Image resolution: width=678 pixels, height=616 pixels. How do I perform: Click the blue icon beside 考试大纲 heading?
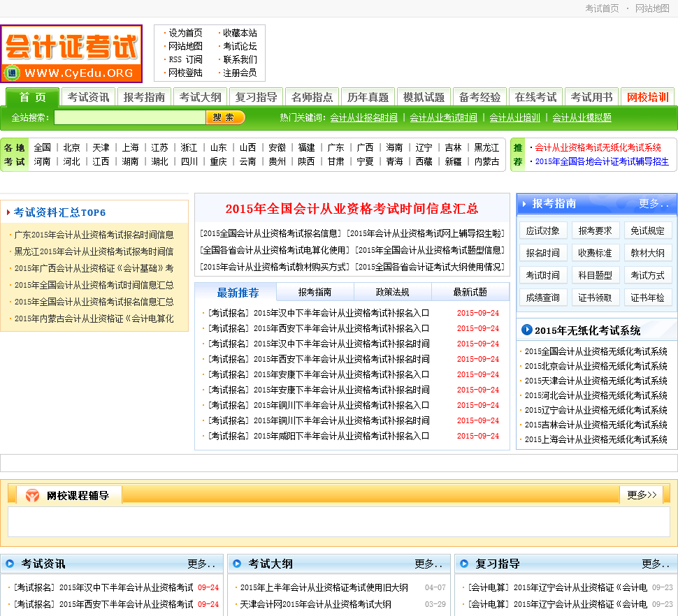(237, 564)
